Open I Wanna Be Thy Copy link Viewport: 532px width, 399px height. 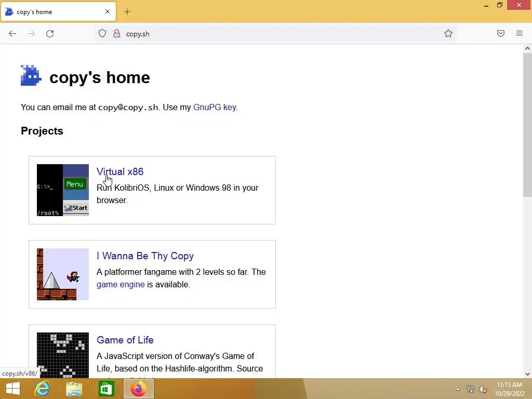tap(145, 256)
